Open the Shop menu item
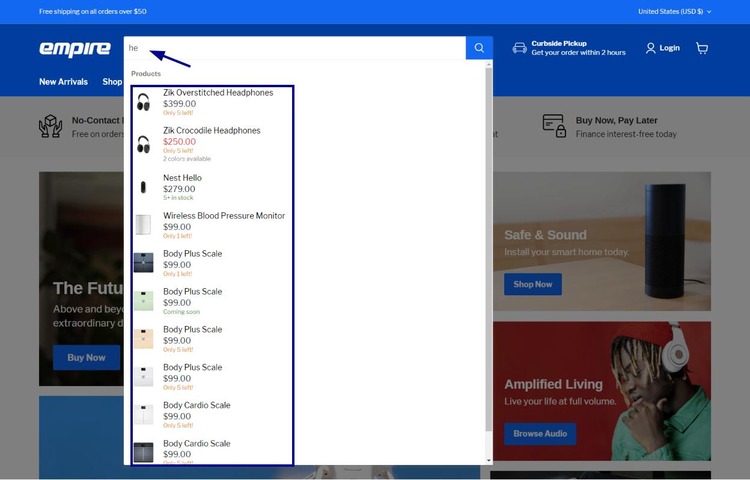The image size is (750, 480). (x=112, y=82)
